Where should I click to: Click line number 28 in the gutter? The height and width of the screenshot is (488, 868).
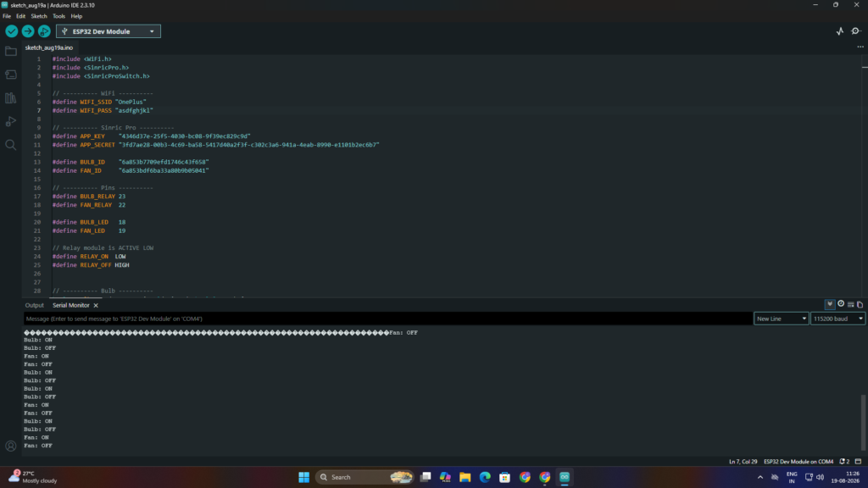(37, 291)
